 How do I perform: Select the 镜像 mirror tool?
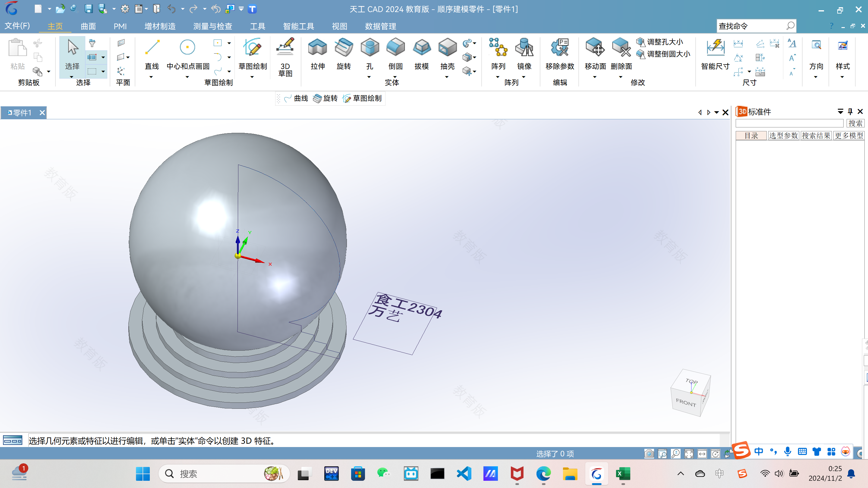pyautogui.click(x=524, y=54)
